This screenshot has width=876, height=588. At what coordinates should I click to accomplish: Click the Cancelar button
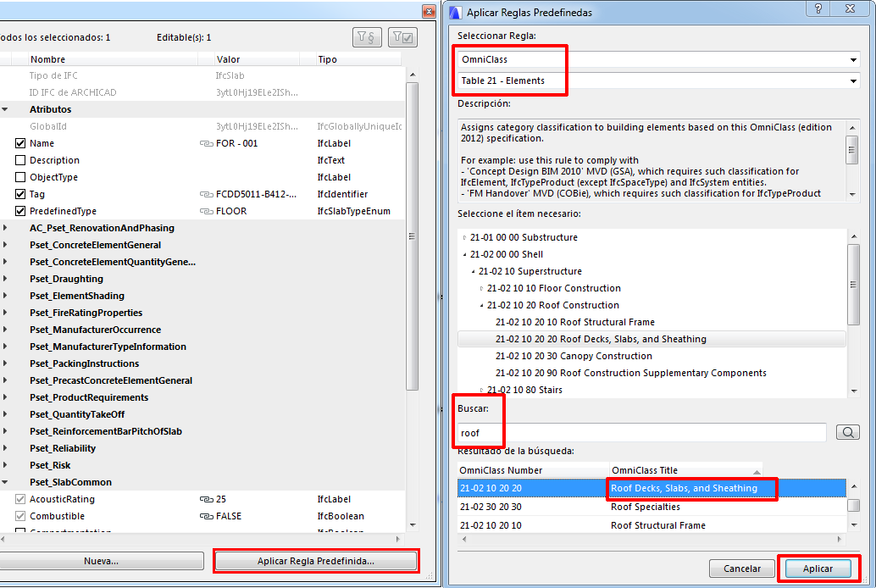click(742, 569)
